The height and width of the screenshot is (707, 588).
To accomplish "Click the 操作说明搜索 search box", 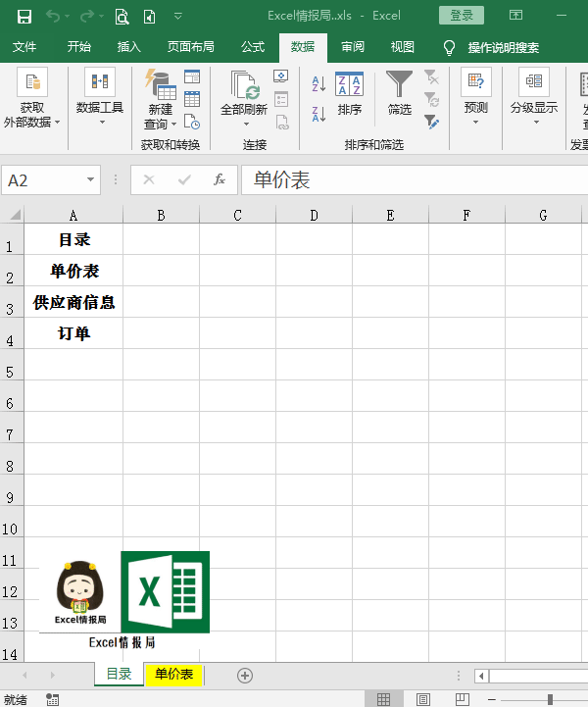I will tap(504, 47).
